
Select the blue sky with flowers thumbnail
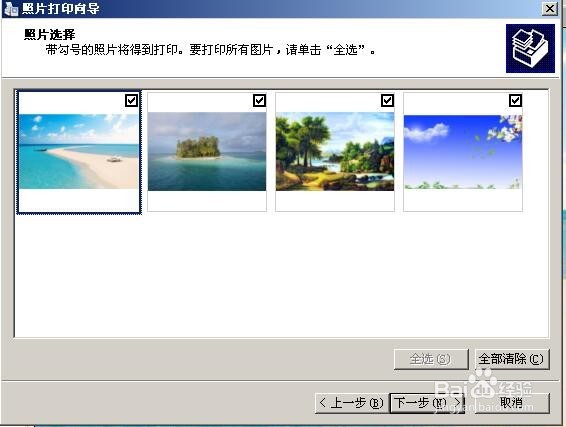click(463, 152)
